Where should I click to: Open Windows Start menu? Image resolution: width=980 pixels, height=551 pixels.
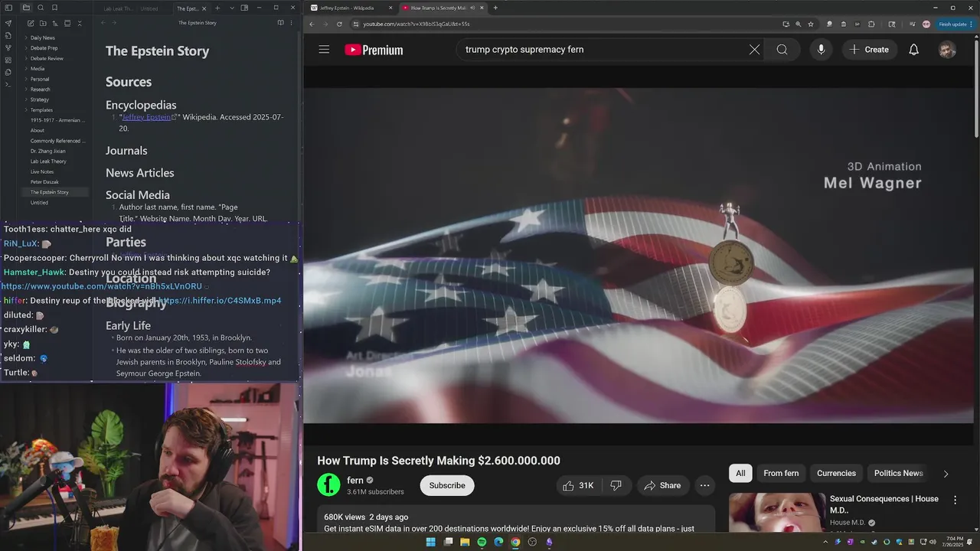tap(430, 542)
